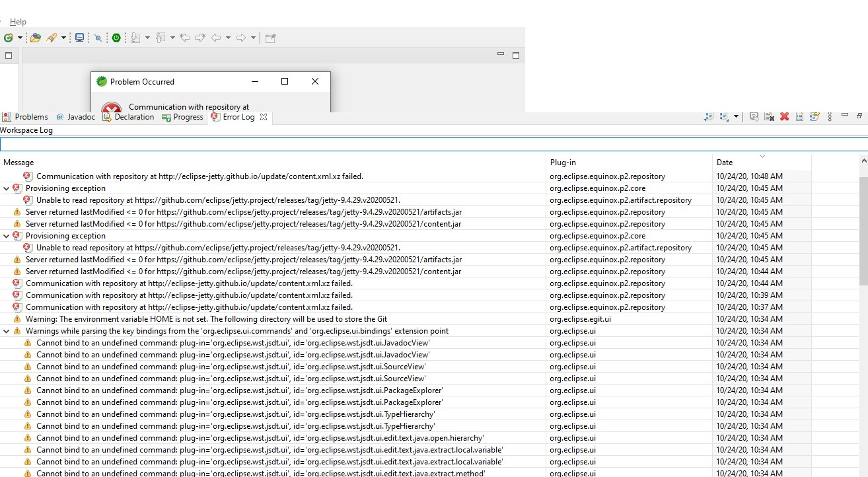The image size is (868, 477).
Task: Restore the collapsed left side panel
Action: [9, 55]
